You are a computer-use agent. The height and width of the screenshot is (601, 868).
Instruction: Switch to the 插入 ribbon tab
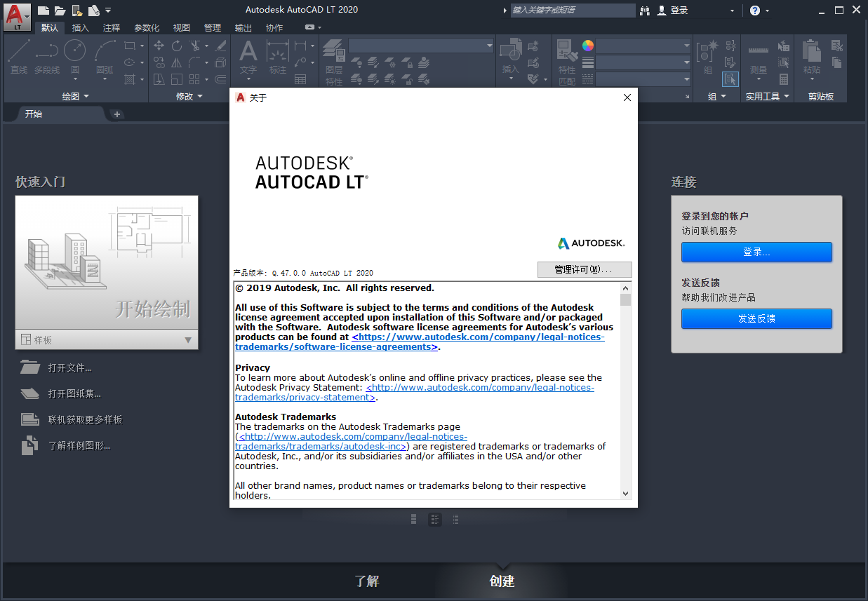click(x=80, y=27)
